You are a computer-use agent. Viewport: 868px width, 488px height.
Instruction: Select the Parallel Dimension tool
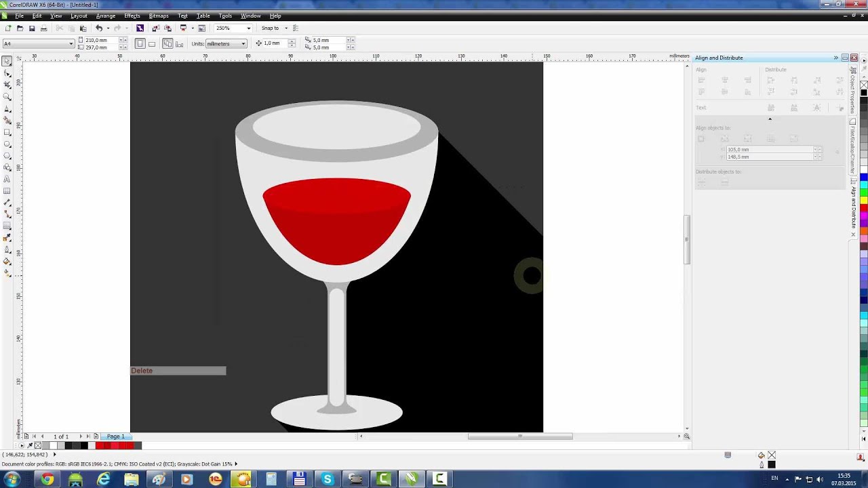tap(7, 203)
